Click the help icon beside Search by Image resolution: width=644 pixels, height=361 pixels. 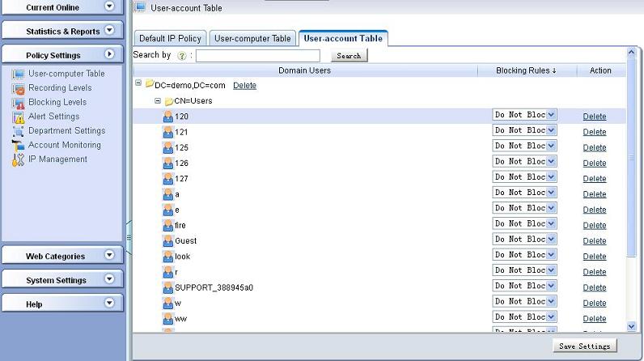(181, 56)
